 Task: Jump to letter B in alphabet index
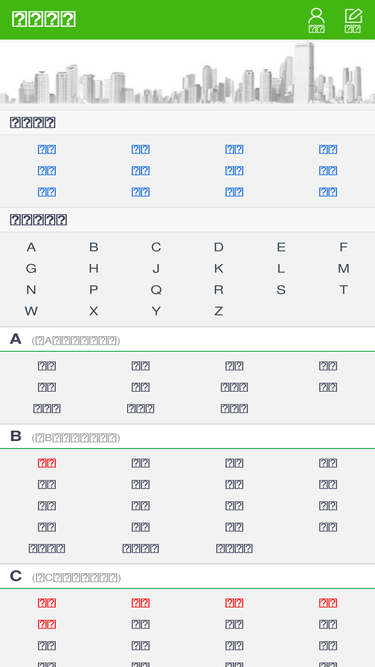[x=94, y=247]
